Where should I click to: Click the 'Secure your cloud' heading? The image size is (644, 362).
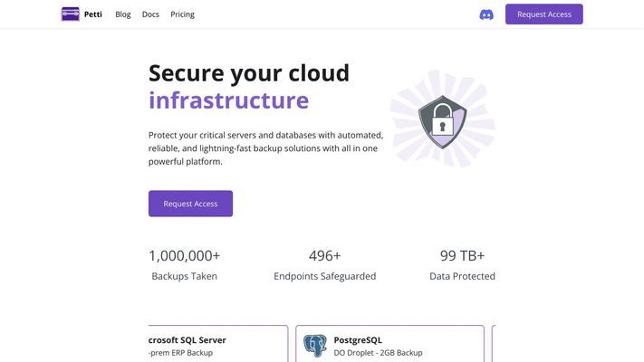coord(249,73)
